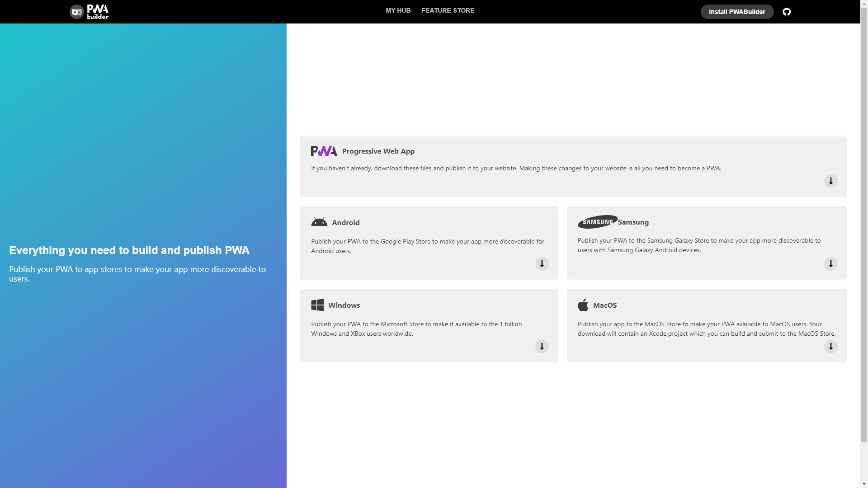
Task: Go to FEATURE STORE tab
Action: click(x=448, y=10)
